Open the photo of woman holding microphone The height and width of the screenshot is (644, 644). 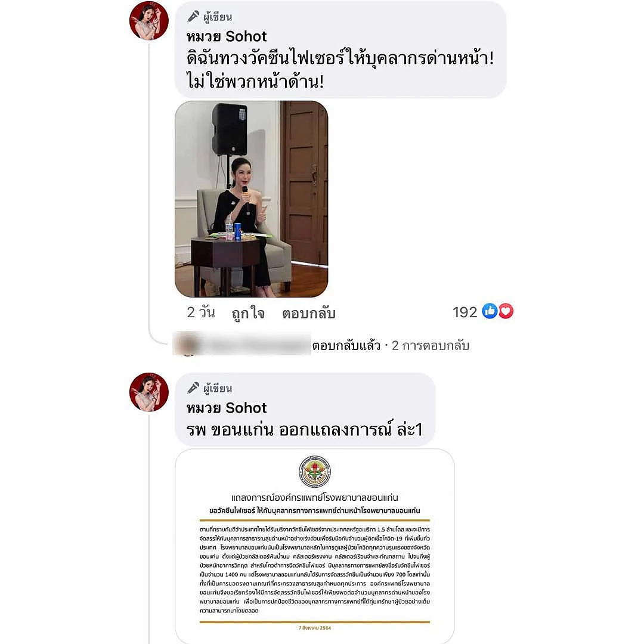point(252,199)
